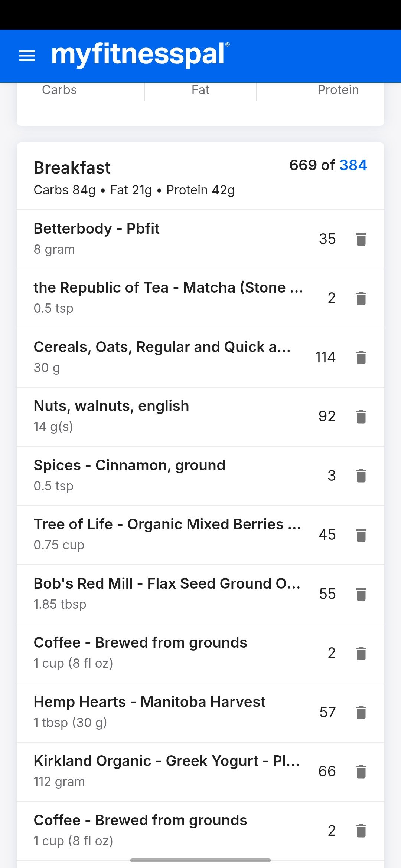
Task: Delete the Cereals, Oats entry
Action: tap(361, 358)
